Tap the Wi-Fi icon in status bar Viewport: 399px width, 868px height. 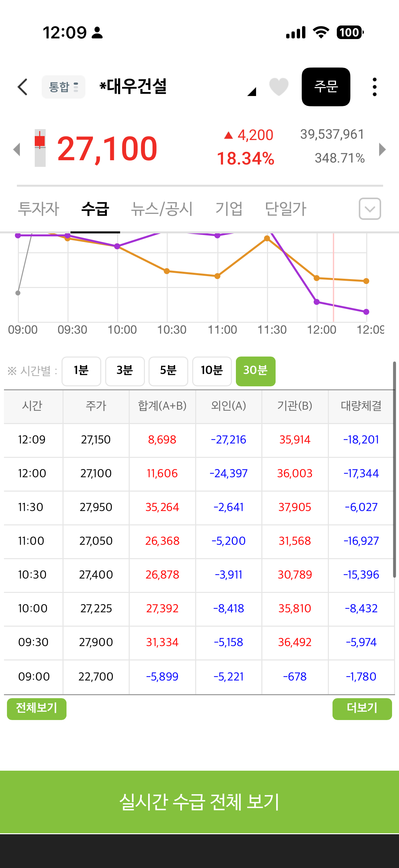click(x=321, y=32)
